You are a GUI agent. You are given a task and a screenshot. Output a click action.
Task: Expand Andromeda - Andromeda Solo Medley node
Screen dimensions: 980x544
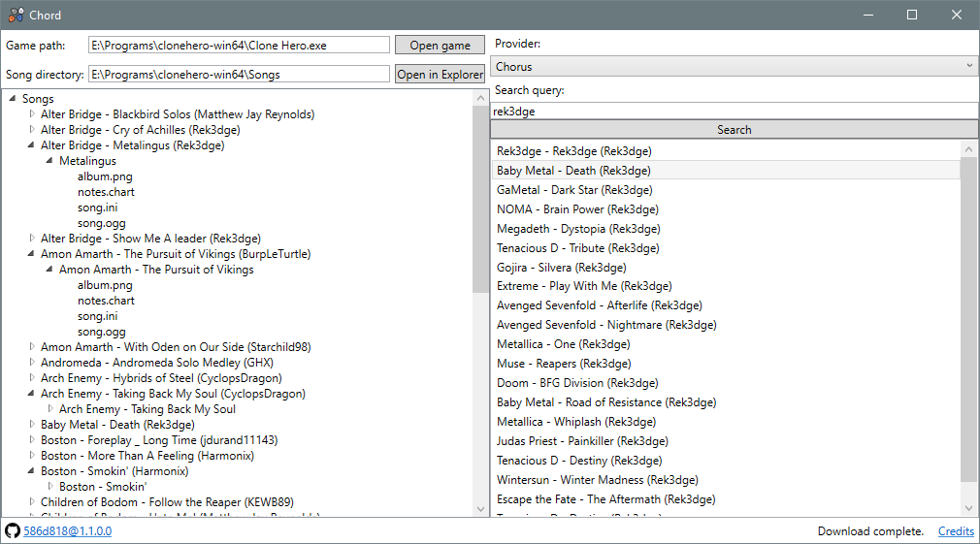[x=31, y=363]
